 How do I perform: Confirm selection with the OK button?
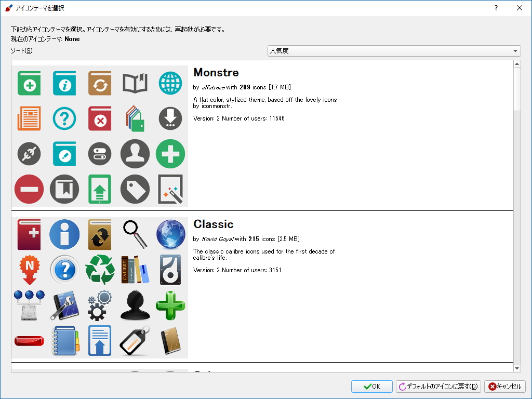click(372, 387)
